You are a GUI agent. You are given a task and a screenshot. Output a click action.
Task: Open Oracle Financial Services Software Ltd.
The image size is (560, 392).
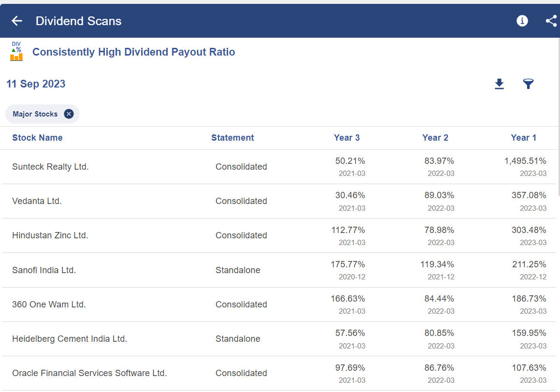point(90,373)
